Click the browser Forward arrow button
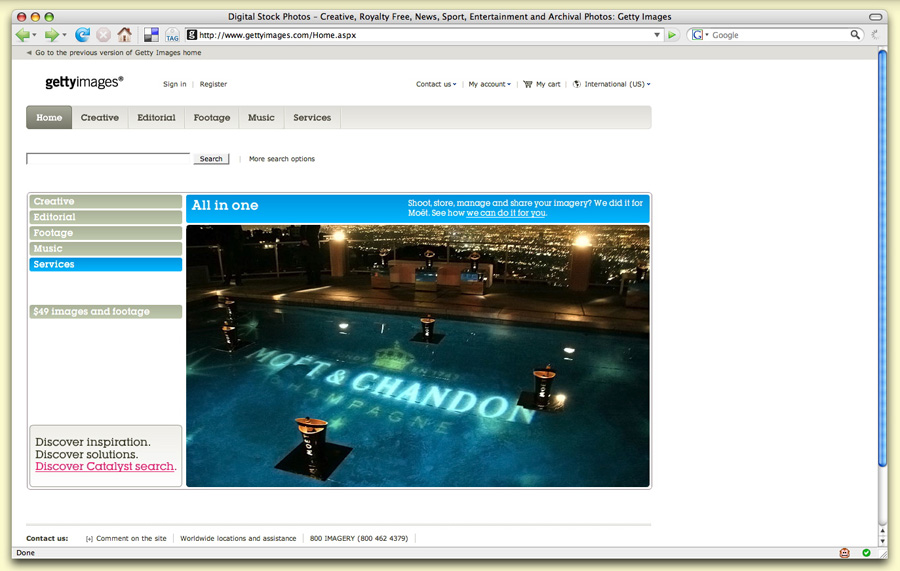The image size is (900, 571). coord(50,35)
